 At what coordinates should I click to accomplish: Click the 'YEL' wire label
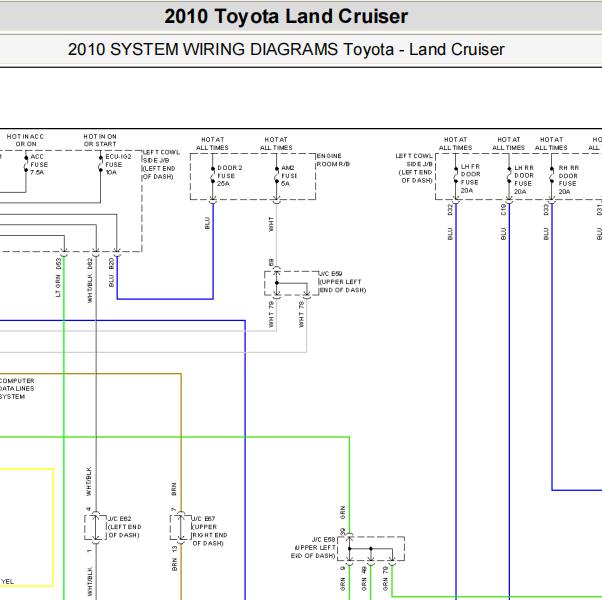7,582
